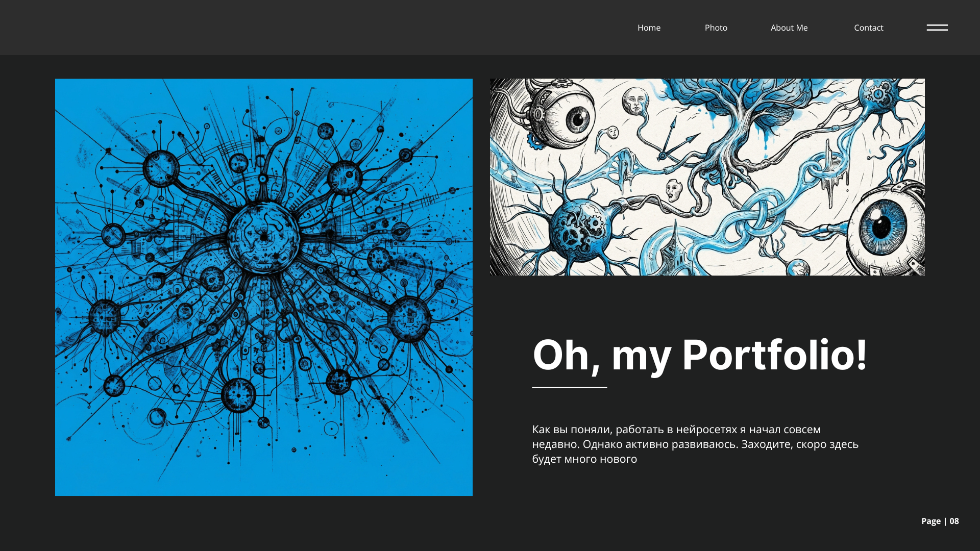
Task: Click the blue-iris eyeball in the illustration
Action: 882,226
